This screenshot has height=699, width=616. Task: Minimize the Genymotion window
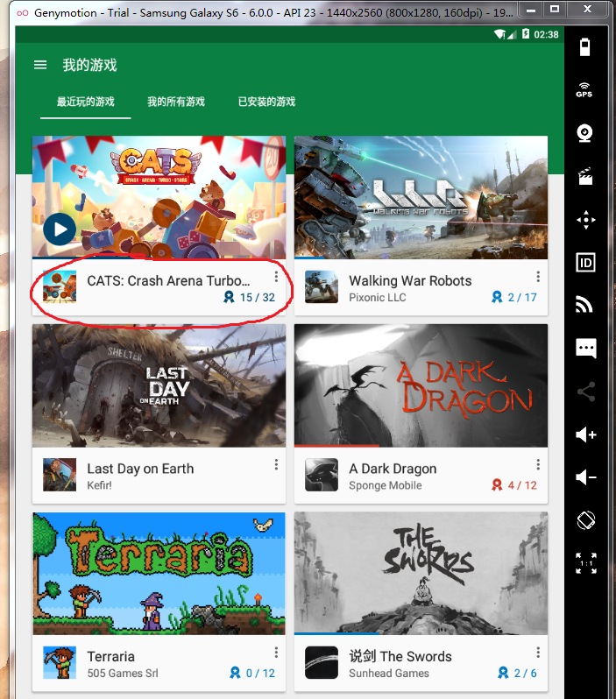[x=530, y=9]
